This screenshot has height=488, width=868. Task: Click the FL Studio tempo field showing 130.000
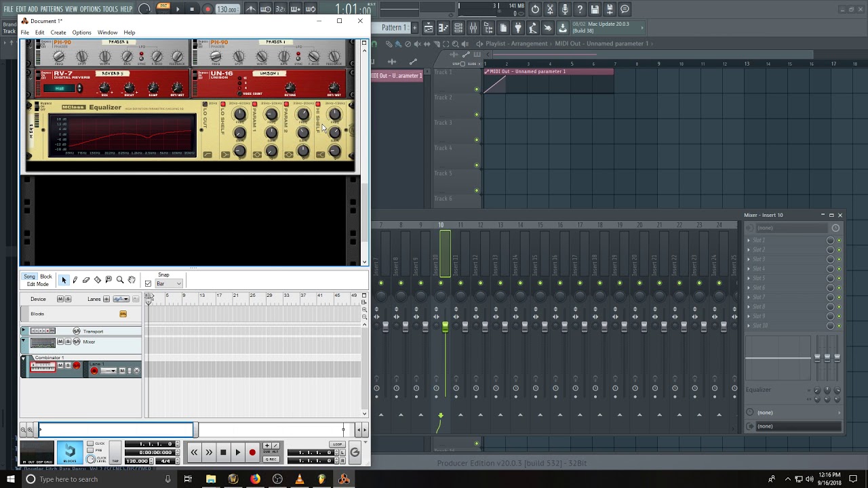tap(227, 9)
